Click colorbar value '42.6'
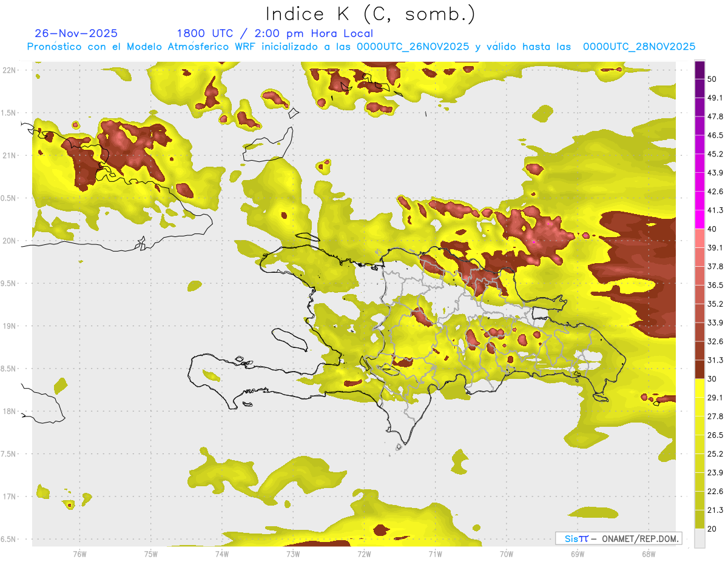 [715, 192]
